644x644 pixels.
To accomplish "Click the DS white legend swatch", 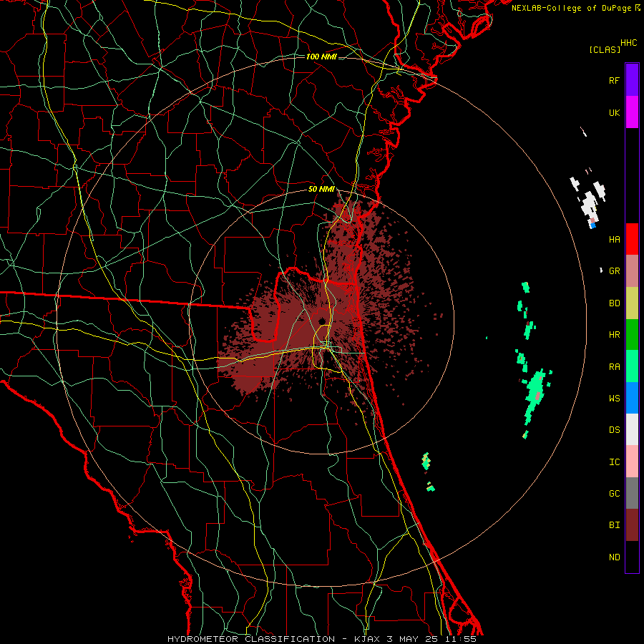I will pyautogui.click(x=632, y=429).
